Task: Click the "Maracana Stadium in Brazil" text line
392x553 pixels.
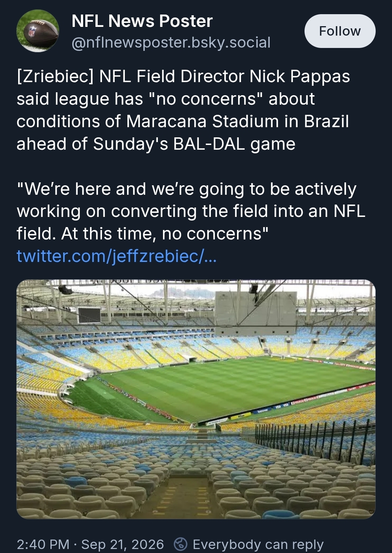Action: pos(237,121)
